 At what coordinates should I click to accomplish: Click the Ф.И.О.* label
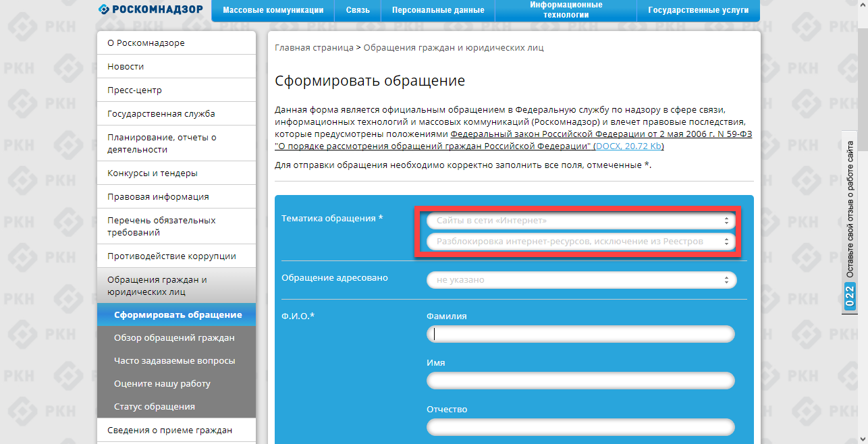pyautogui.click(x=298, y=316)
